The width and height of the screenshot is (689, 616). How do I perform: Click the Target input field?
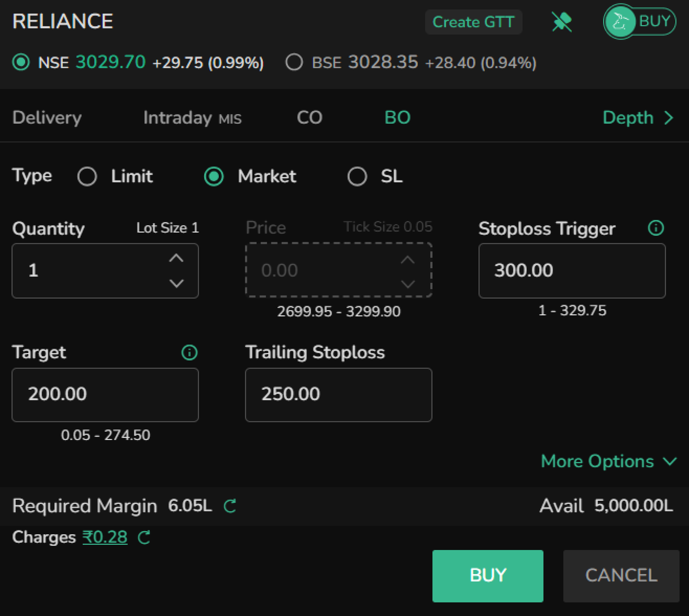point(105,395)
